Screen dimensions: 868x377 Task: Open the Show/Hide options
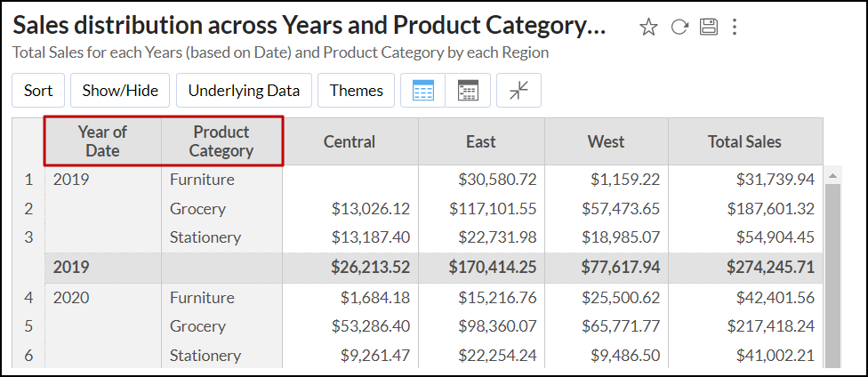coord(120,91)
